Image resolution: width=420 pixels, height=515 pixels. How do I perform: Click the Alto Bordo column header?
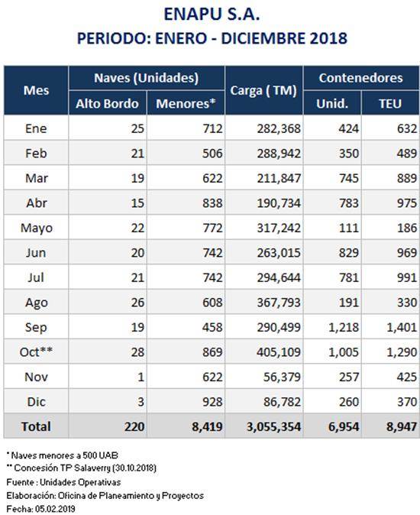[108, 103]
